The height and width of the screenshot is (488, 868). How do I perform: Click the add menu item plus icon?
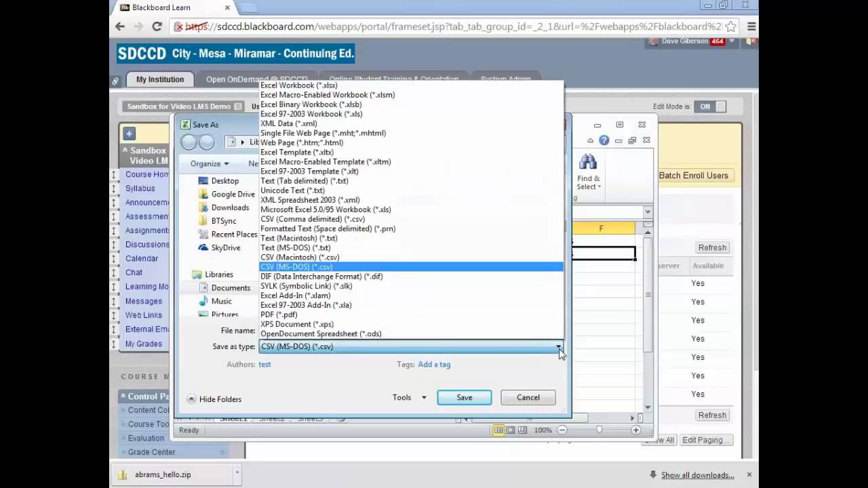pos(130,134)
